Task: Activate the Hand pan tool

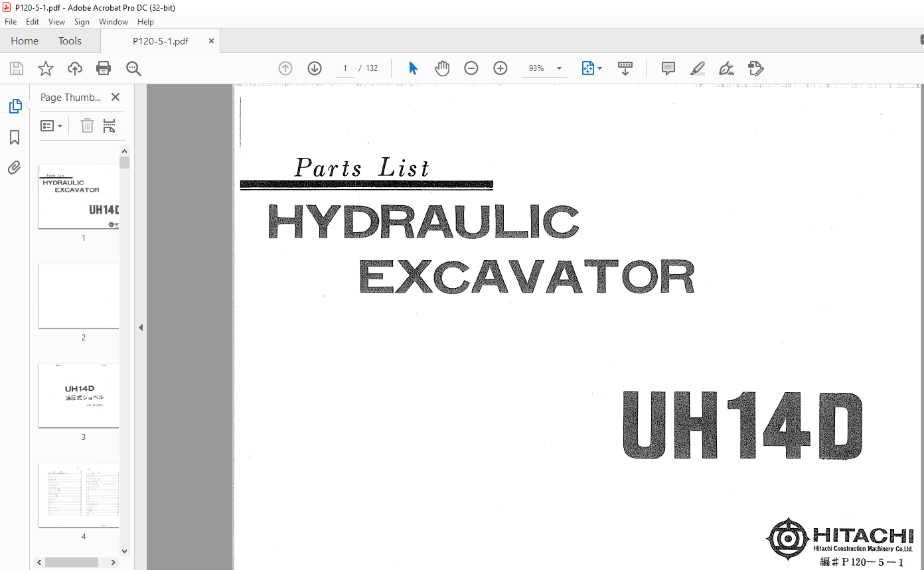Action: point(442,68)
